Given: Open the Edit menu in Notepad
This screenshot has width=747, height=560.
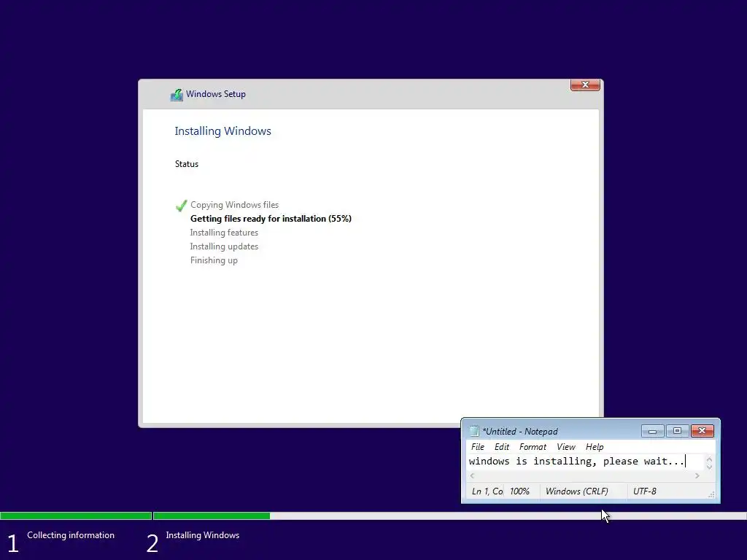Looking at the screenshot, I should click(502, 447).
